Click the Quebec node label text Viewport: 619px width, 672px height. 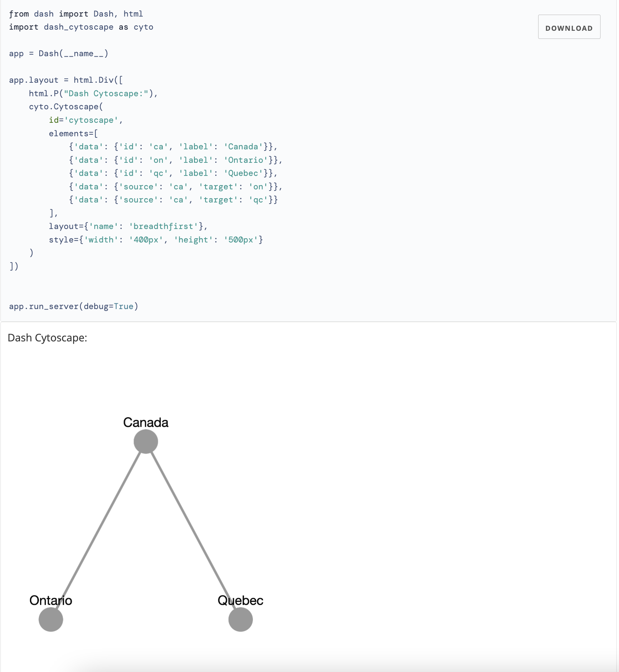(x=240, y=600)
